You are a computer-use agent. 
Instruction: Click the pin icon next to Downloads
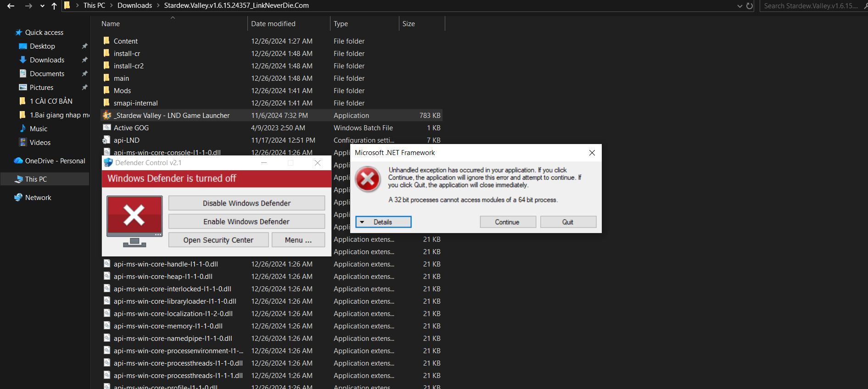(x=84, y=60)
